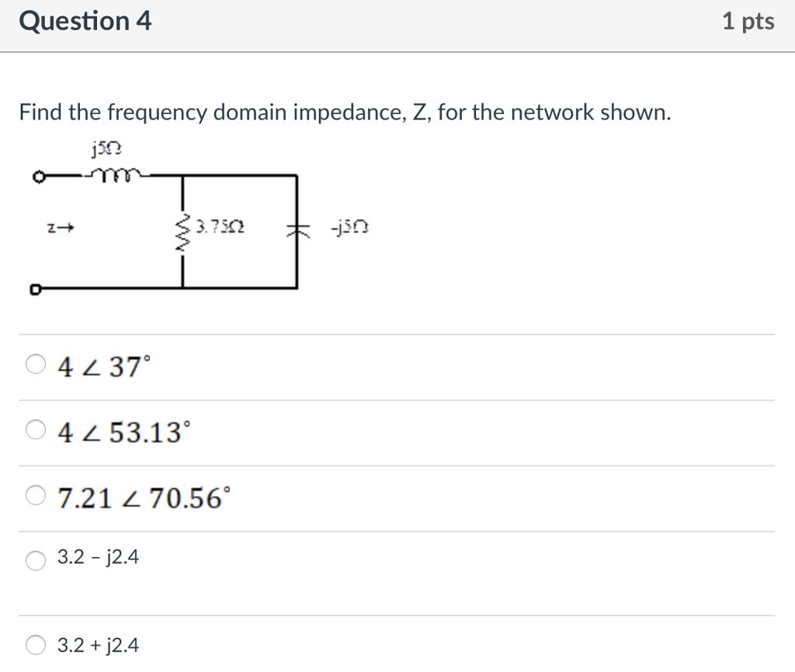Pick the 3.2 + j2.4 answer option
This screenshot has width=795, height=672.
(x=35, y=645)
